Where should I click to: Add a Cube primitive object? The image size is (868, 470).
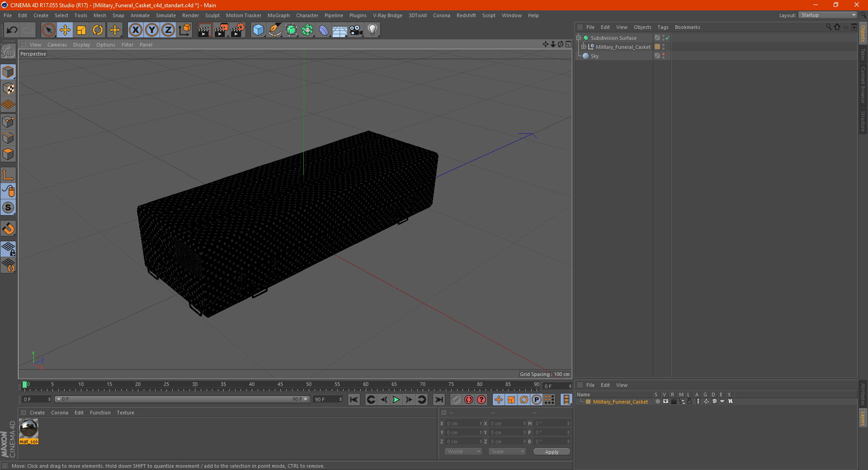pyautogui.click(x=258, y=30)
